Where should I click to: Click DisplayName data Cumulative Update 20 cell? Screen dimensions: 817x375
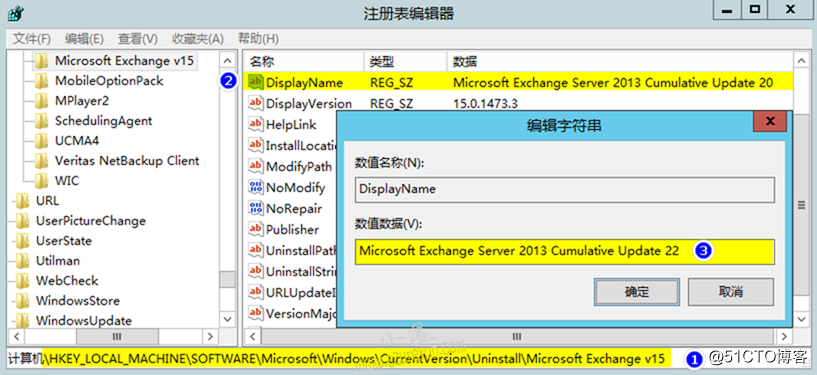click(x=613, y=83)
